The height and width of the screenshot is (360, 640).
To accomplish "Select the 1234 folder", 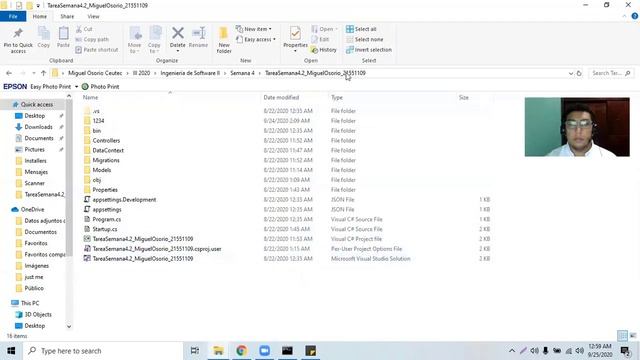I will (98, 121).
